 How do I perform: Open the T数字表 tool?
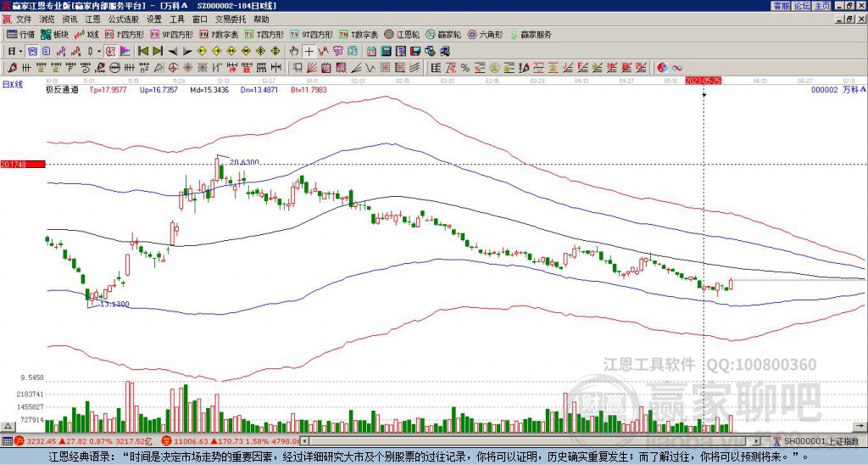click(359, 34)
